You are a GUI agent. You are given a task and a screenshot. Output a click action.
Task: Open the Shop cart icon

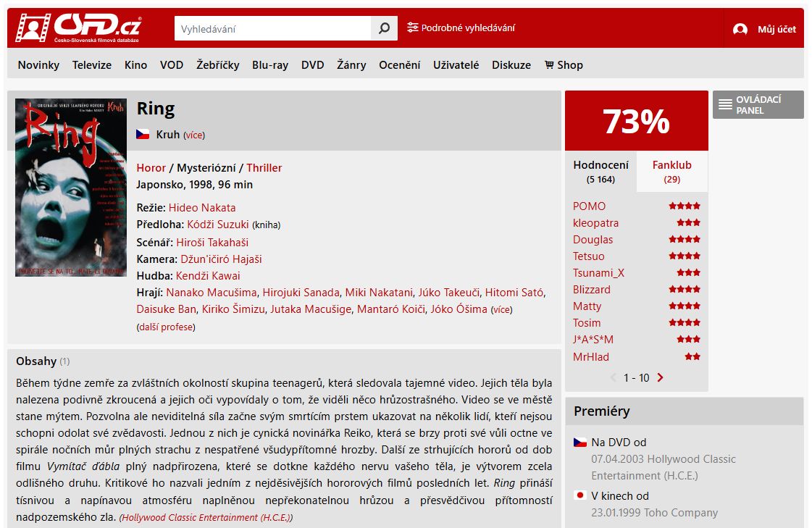click(x=550, y=64)
